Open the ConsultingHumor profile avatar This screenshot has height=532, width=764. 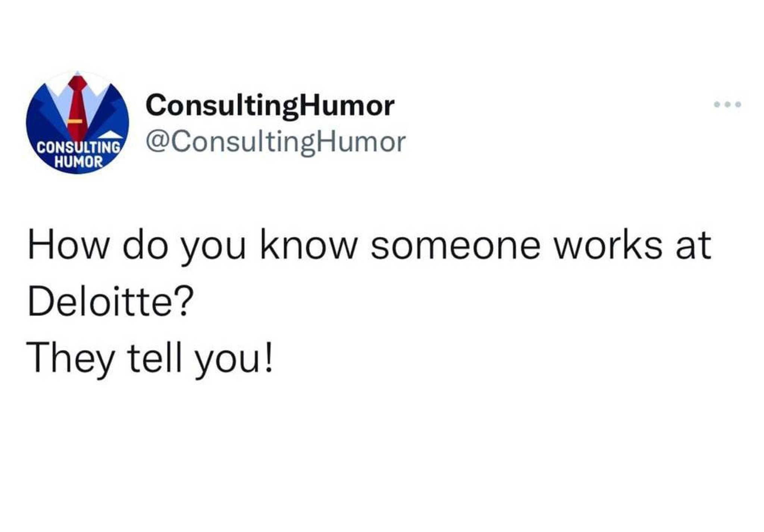[77, 122]
